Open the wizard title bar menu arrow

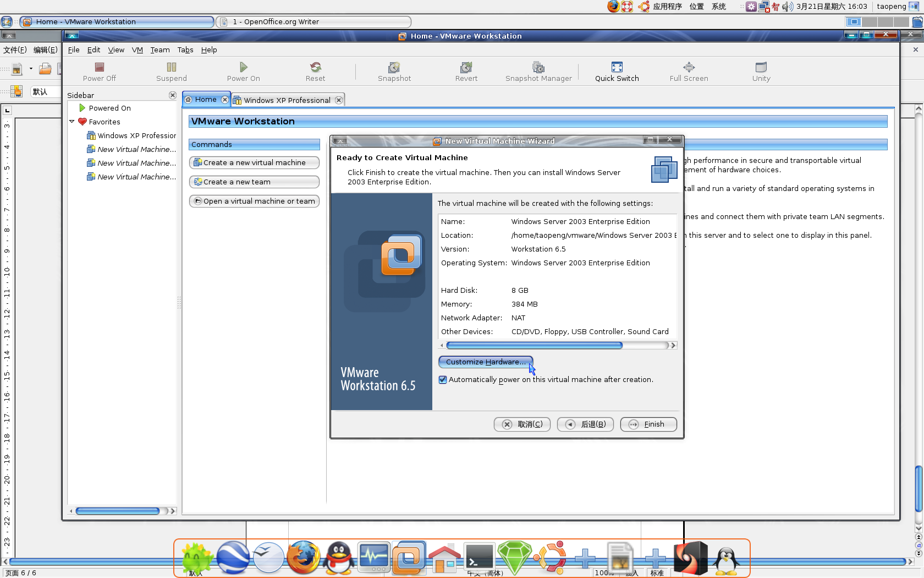point(340,141)
